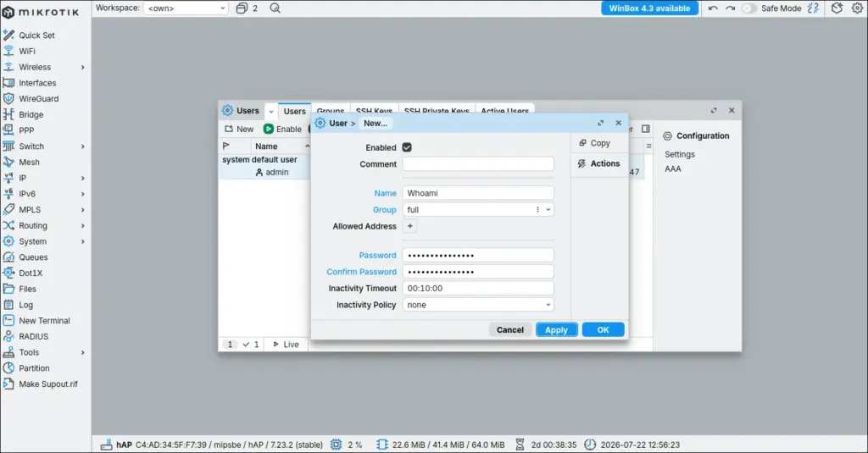
Task: Click the Comment input field
Action: [478, 164]
